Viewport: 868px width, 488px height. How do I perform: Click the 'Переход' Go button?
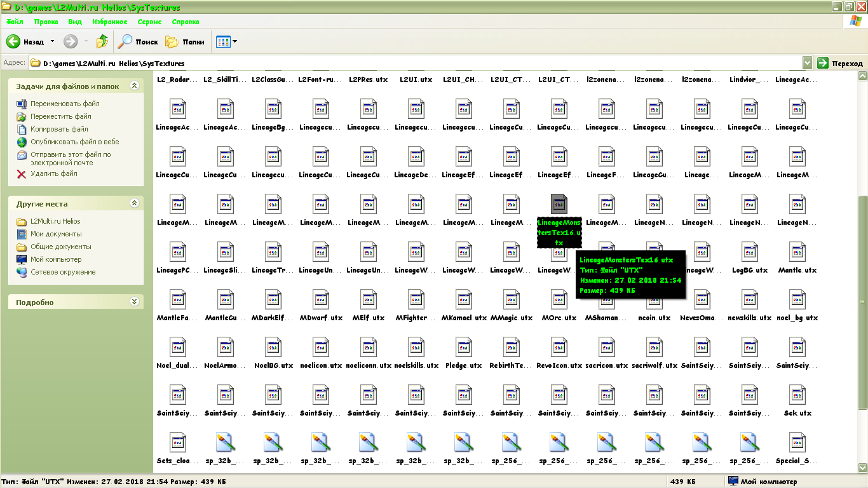[x=840, y=63]
